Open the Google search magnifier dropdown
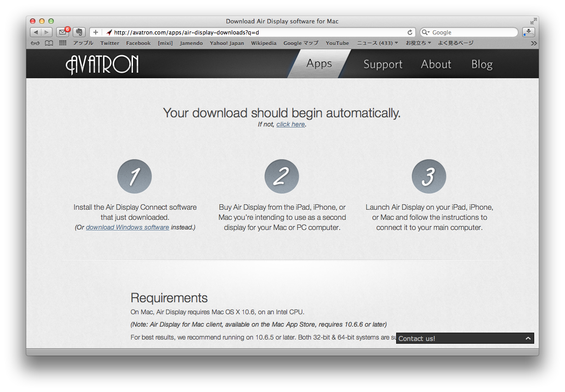The image size is (565, 392). (x=426, y=32)
